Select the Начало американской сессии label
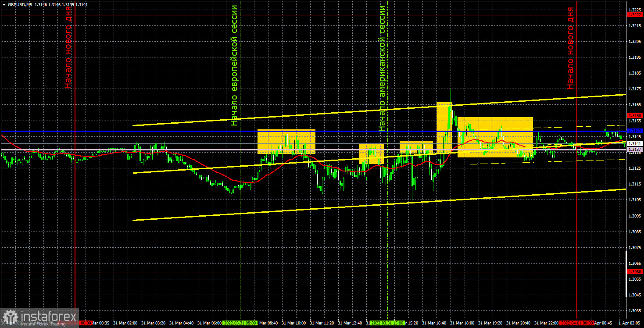 pos(382,69)
